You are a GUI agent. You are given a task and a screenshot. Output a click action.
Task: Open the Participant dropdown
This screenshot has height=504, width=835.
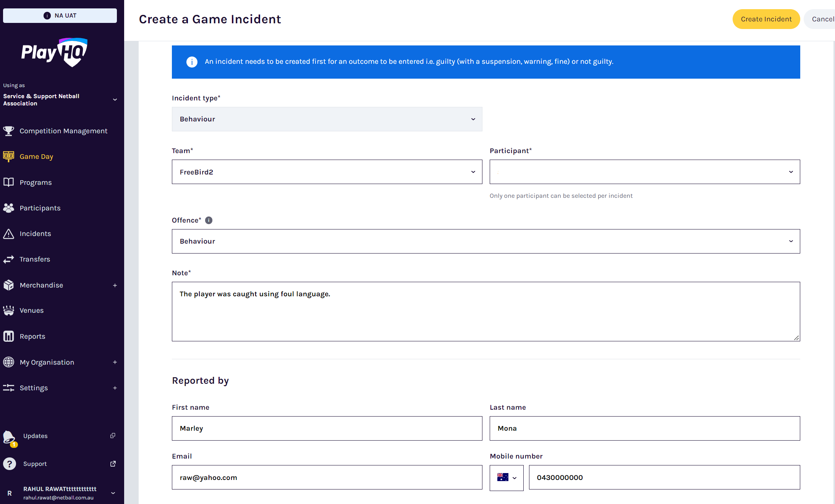tap(645, 172)
